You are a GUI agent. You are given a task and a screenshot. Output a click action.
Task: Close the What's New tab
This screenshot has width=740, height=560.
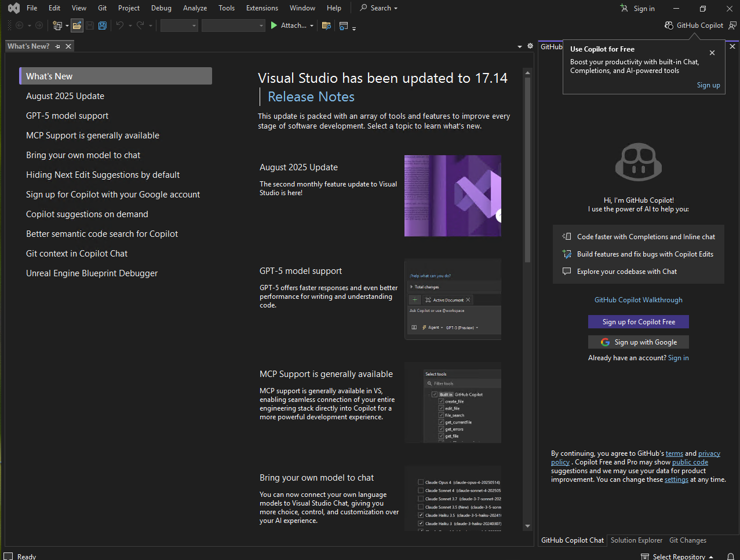coord(68,46)
